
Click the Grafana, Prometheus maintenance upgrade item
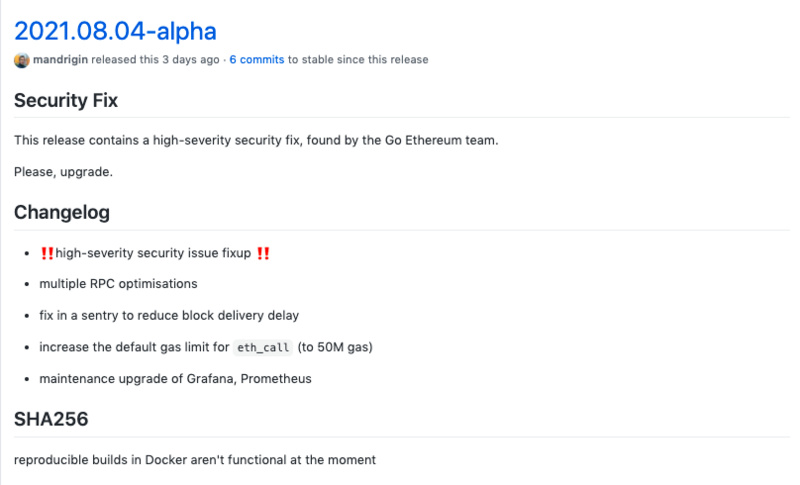(176, 378)
